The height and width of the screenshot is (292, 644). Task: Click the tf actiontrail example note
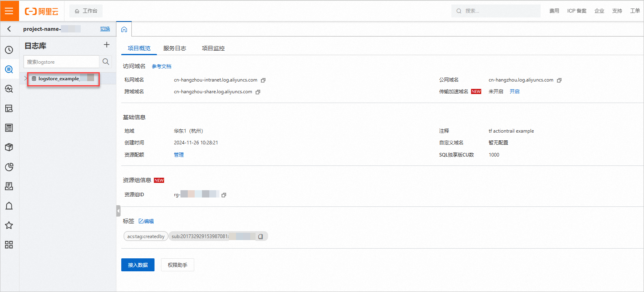coord(511,131)
